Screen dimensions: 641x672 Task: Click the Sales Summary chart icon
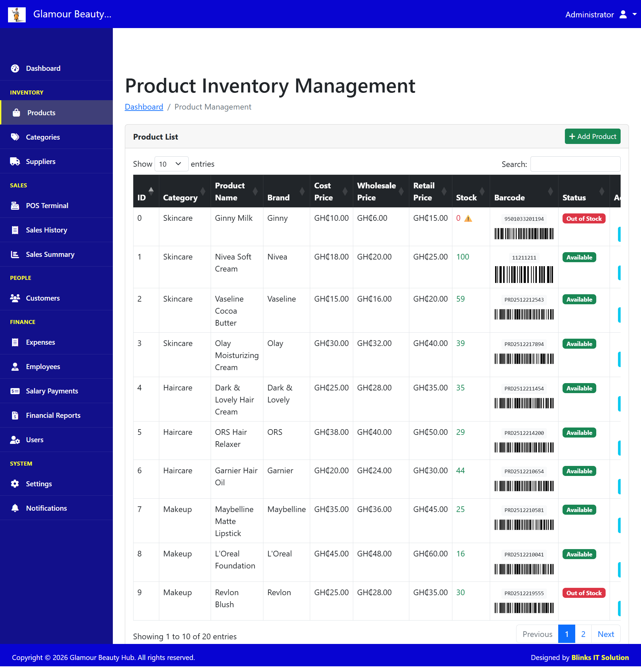click(x=15, y=254)
